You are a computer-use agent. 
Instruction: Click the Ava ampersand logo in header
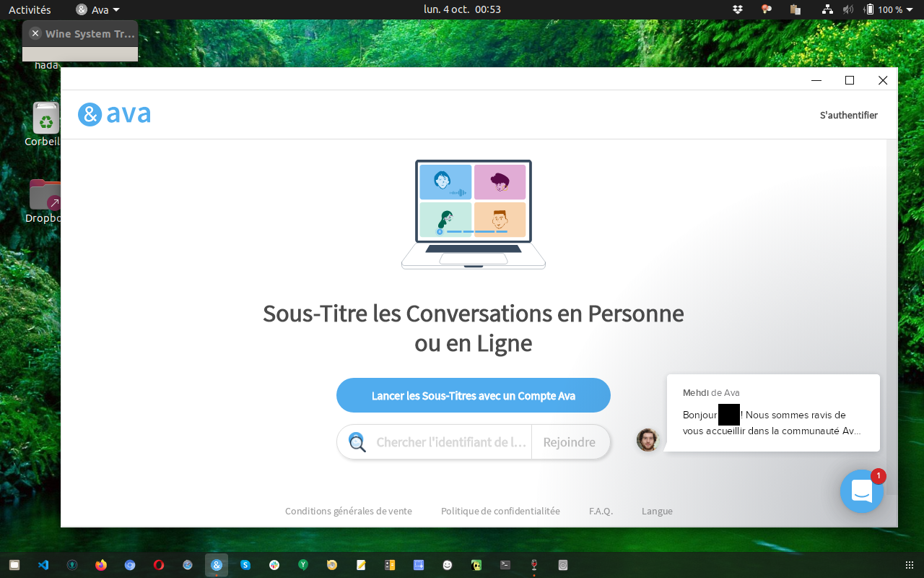(114, 114)
